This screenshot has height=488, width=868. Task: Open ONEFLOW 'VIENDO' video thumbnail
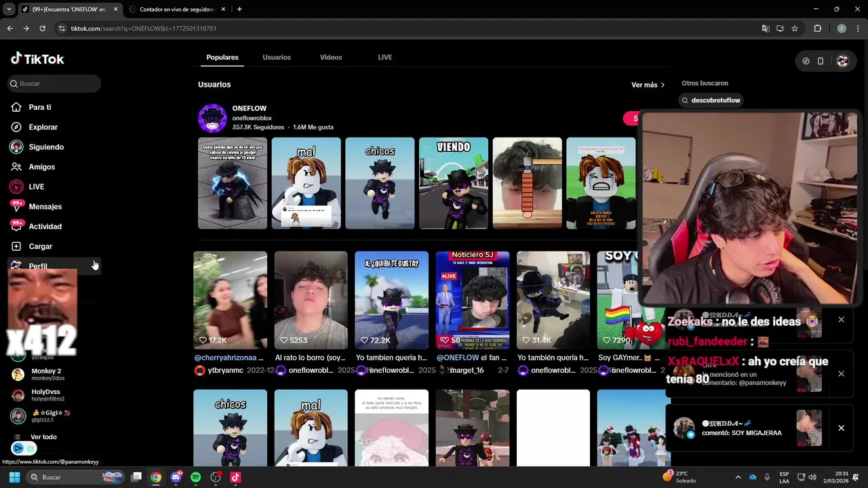coord(454,183)
